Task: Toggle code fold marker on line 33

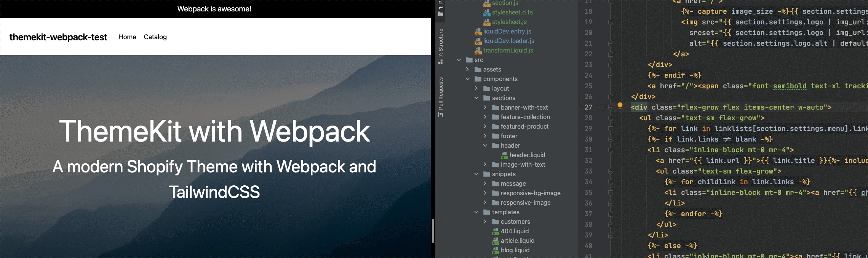Action: (x=611, y=171)
